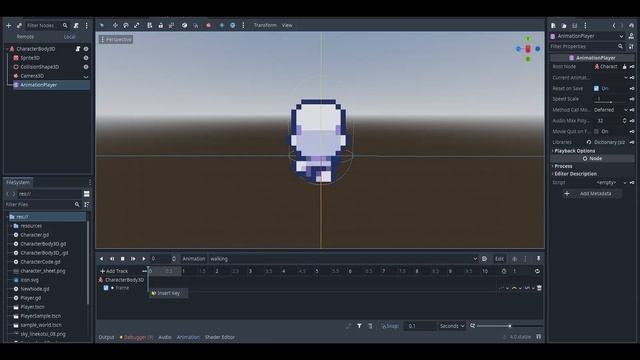640x360 pixels.
Task: Choose Insert Key in context menu
Action: pos(168,293)
